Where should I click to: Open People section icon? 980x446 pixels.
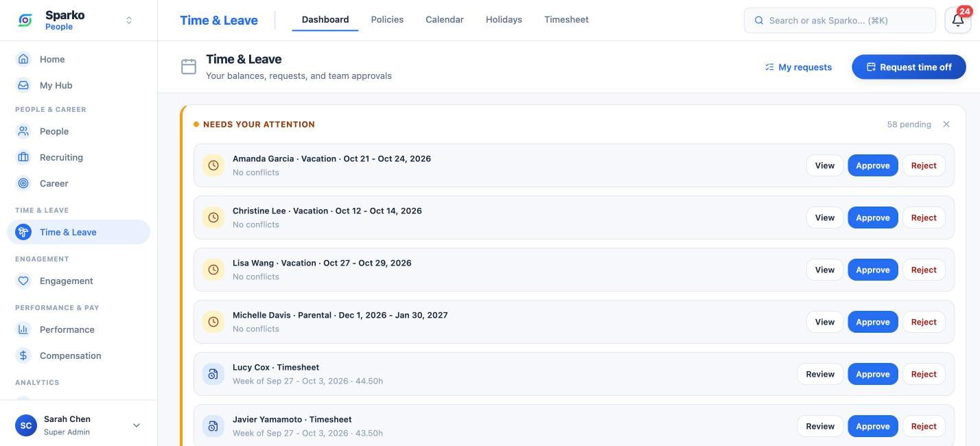[x=23, y=131]
